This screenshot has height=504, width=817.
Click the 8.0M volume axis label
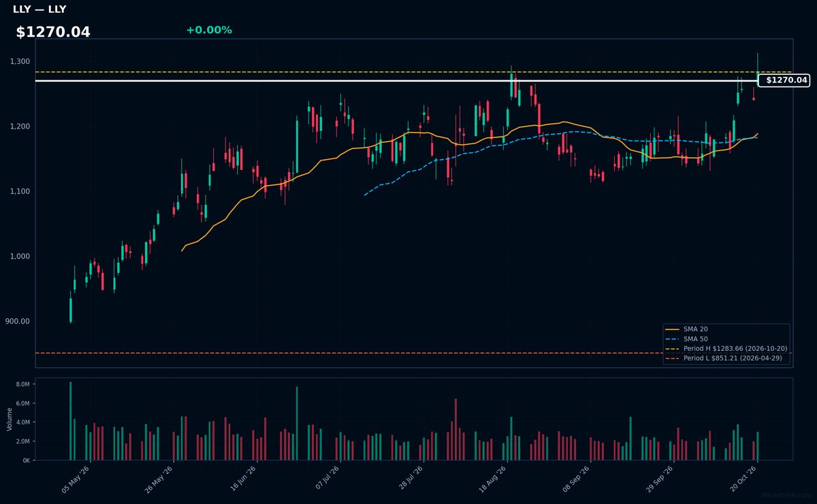(x=23, y=384)
